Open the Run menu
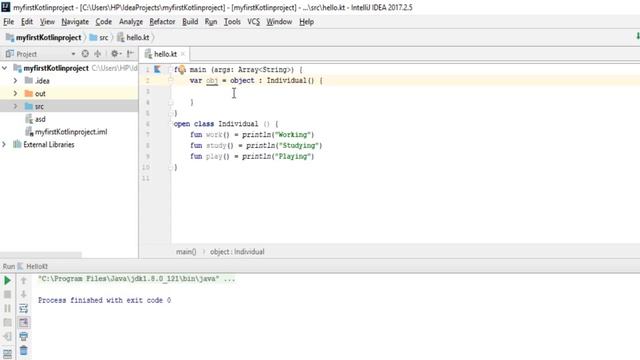Screen dimensions: 640x360 click(211, 22)
